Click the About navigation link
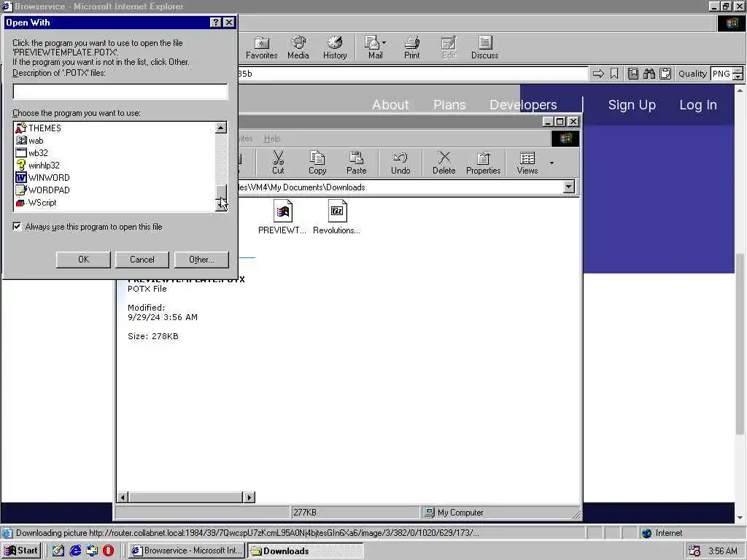The height and width of the screenshot is (560, 747). [x=390, y=105]
